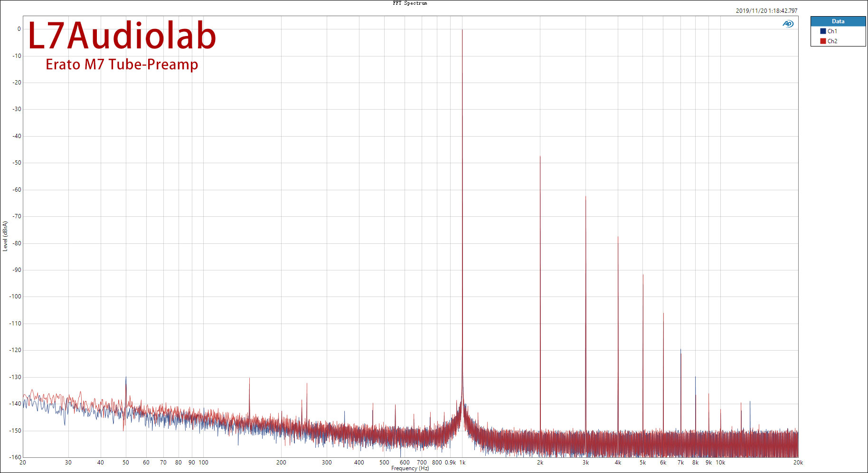Screen dimensions: 868x473
Task: Click the 500 Hz axis label
Action: [384, 463]
